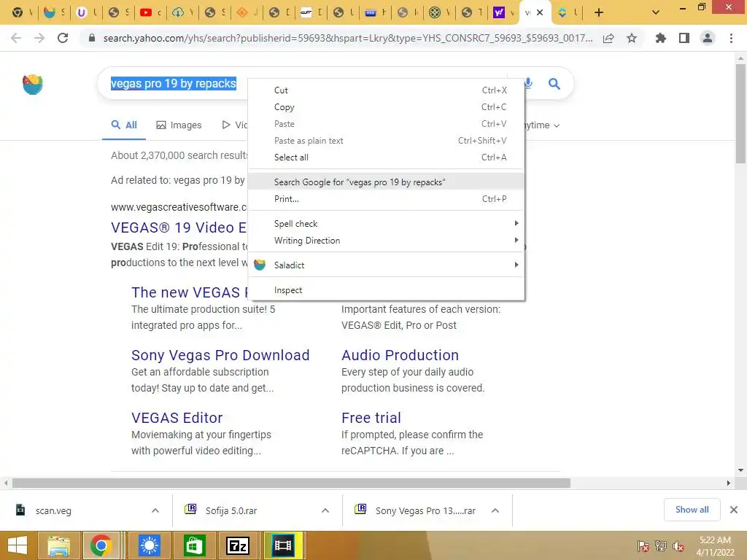Click the share page icon in address bar
The height and width of the screenshot is (560, 747).
pyautogui.click(x=608, y=38)
